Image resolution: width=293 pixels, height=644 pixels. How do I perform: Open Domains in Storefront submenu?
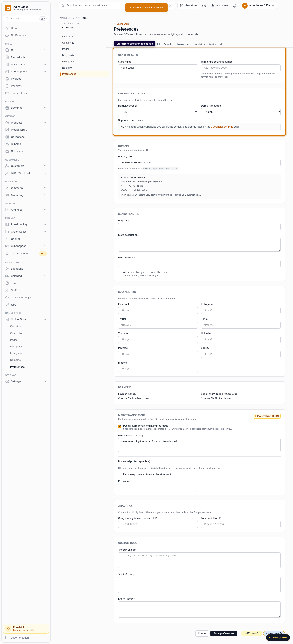[x=67, y=68]
